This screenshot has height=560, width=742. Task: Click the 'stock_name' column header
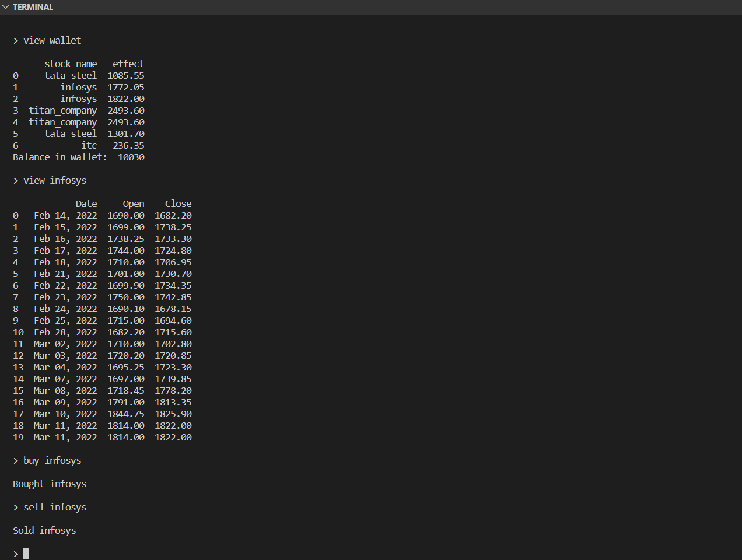(x=71, y=64)
